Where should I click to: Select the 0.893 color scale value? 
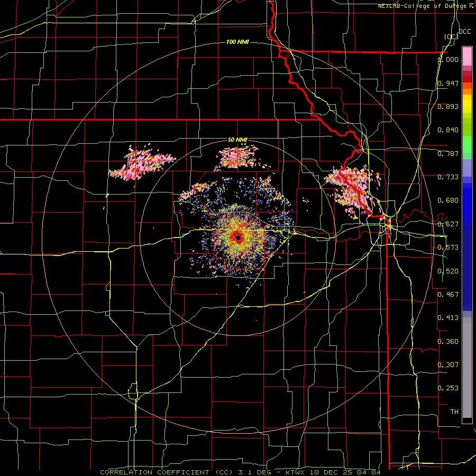[448, 106]
